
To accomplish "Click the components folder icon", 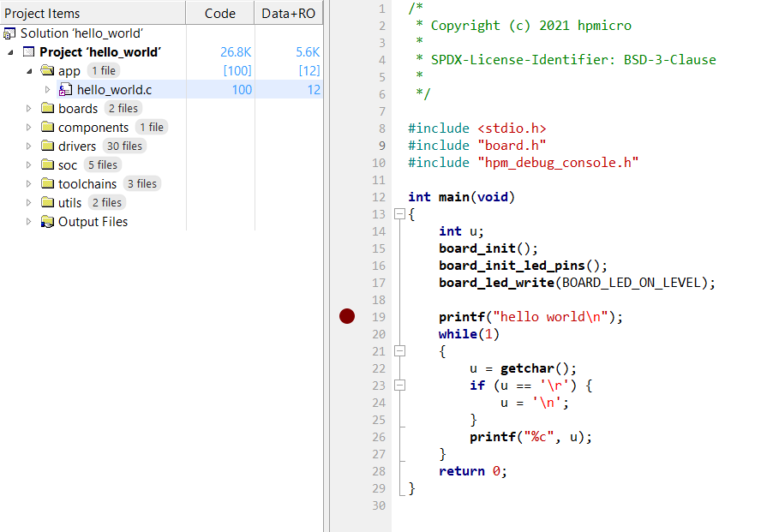I will point(47,127).
